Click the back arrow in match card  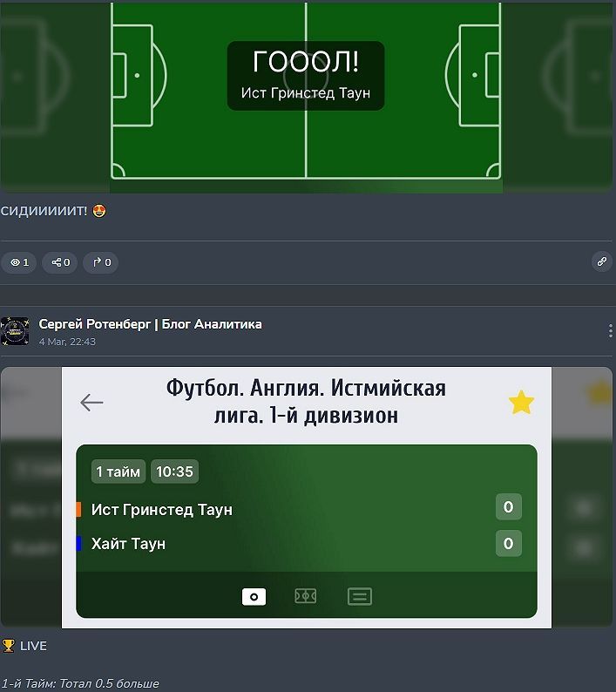point(91,403)
